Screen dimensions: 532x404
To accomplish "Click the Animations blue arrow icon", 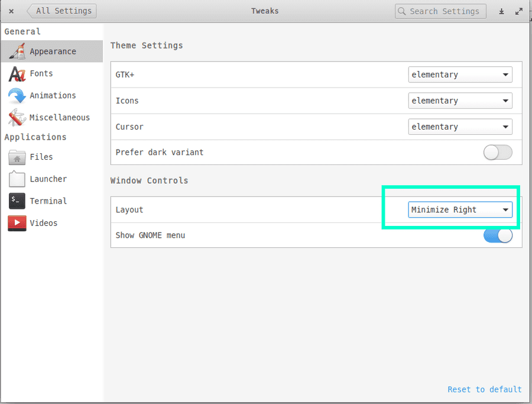I will click(17, 95).
